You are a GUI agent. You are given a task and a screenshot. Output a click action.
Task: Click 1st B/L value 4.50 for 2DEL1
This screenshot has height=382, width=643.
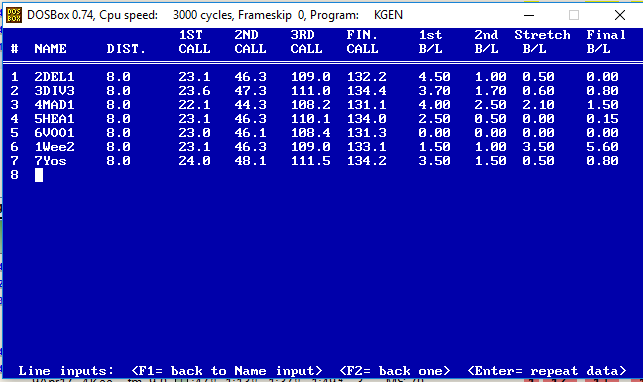tap(434, 77)
